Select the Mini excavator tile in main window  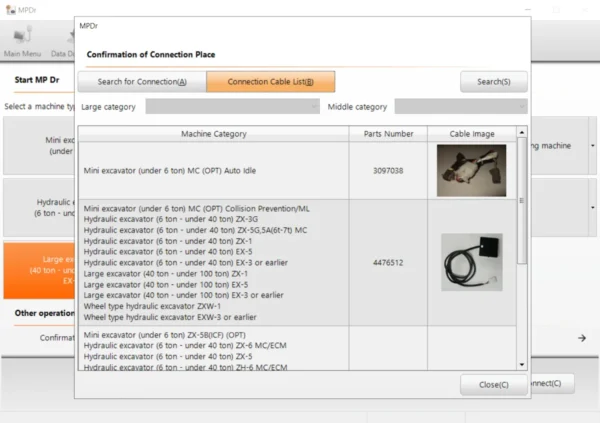pos(39,145)
